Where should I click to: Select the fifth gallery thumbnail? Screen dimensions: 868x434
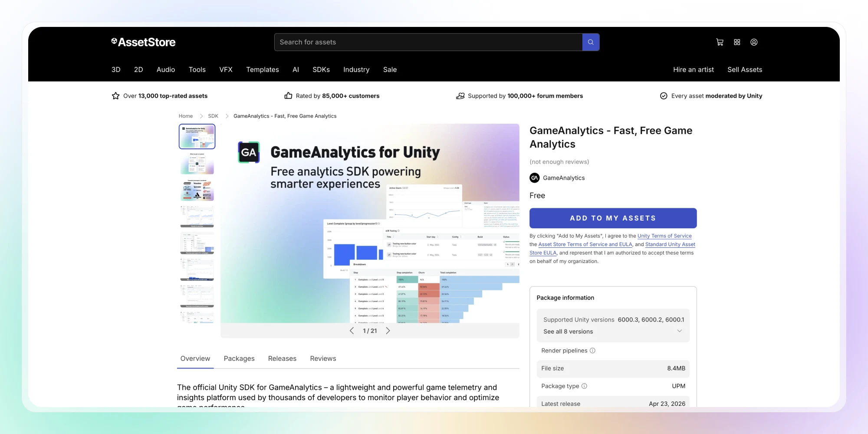tap(197, 243)
